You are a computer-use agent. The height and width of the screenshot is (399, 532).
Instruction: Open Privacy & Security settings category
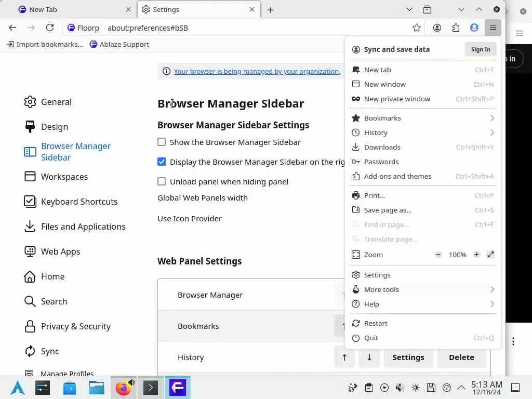pyautogui.click(x=67, y=326)
